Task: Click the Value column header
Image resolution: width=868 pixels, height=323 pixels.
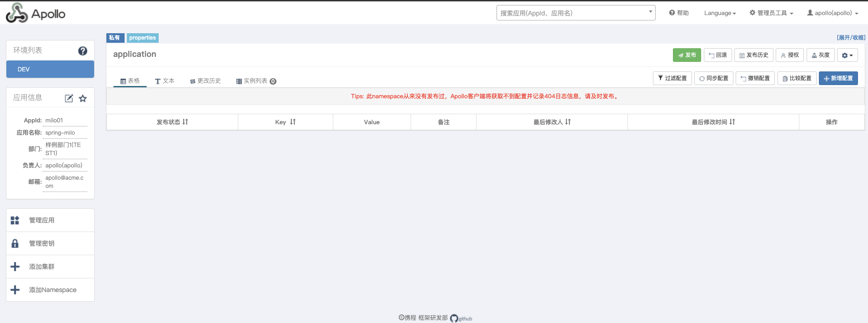Action: coord(372,122)
